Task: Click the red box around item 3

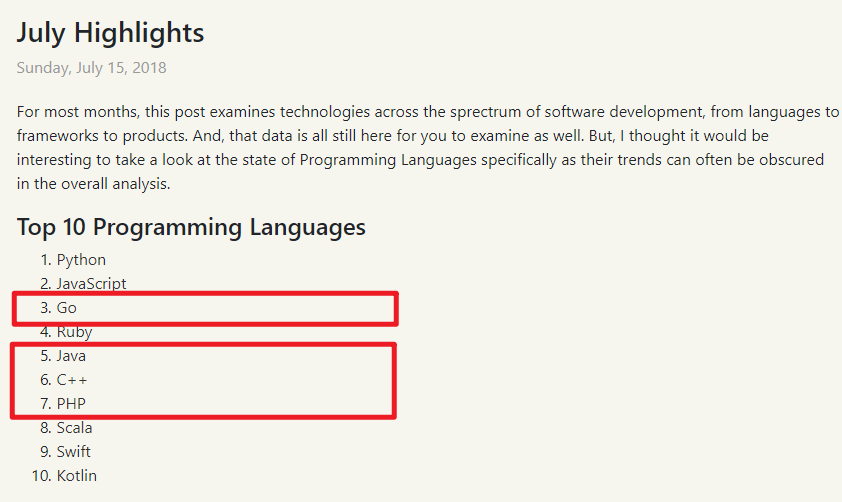Action: click(205, 309)
